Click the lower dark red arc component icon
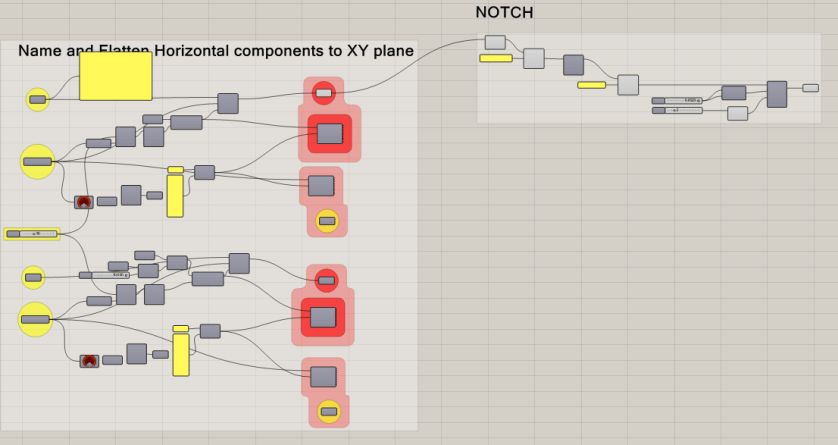 tap(89, 360)
